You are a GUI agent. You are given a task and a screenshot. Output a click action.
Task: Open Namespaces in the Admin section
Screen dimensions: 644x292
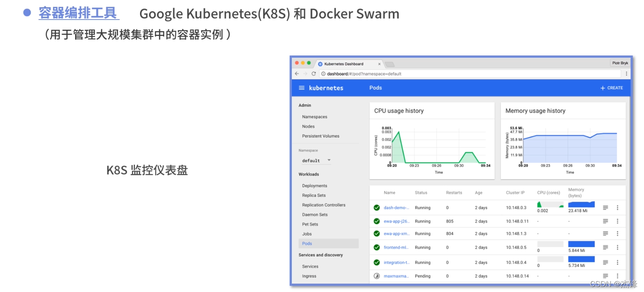tap(315, 117)
